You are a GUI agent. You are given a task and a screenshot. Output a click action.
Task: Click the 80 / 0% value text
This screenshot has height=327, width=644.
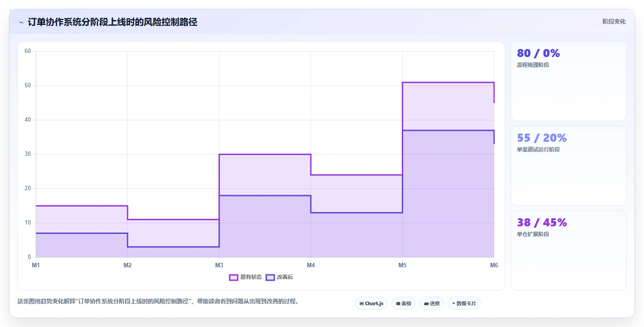click(x=538, y=53)
